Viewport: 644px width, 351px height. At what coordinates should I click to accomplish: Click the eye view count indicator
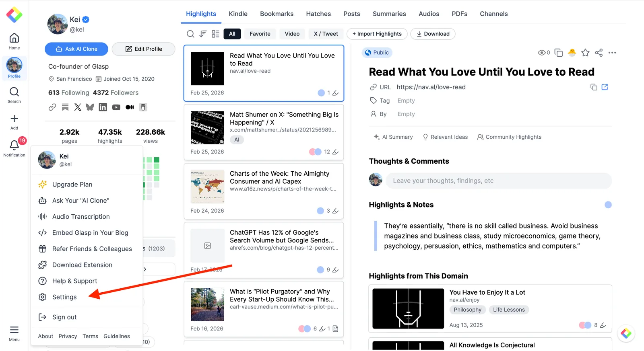[544, 53]
